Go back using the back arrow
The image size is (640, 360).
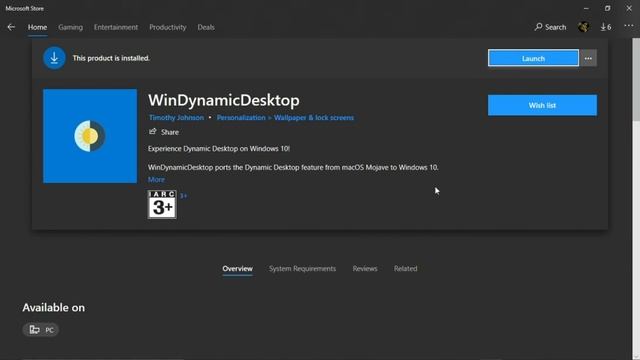11,27
